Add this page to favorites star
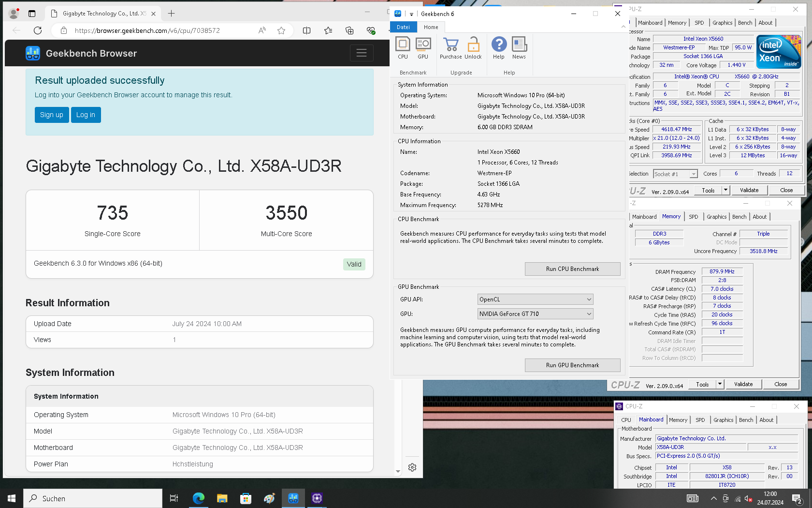812x508 pixels. [281, 30]
